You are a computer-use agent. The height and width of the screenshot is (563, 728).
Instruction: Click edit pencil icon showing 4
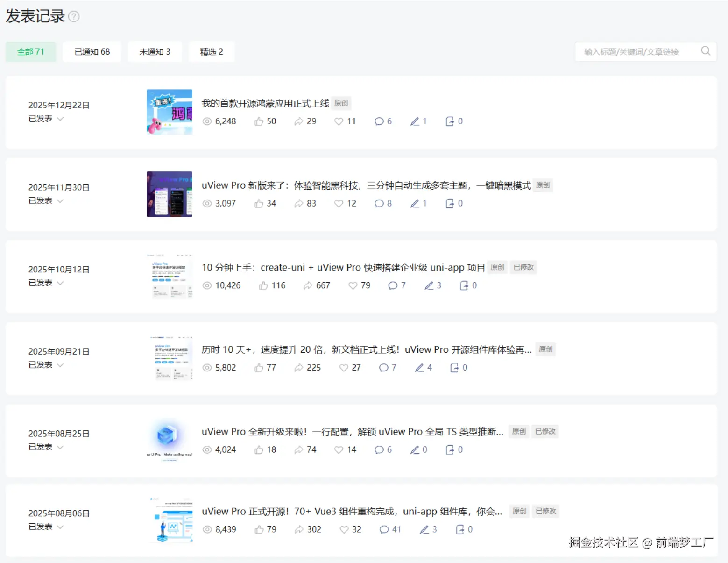pos(419,368)
